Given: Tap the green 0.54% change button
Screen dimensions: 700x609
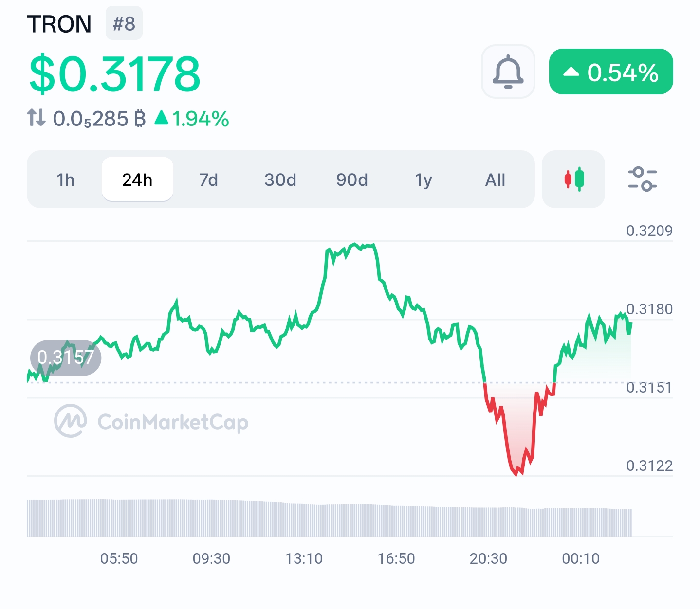Looking at the screenshot, I should (611, 72).
